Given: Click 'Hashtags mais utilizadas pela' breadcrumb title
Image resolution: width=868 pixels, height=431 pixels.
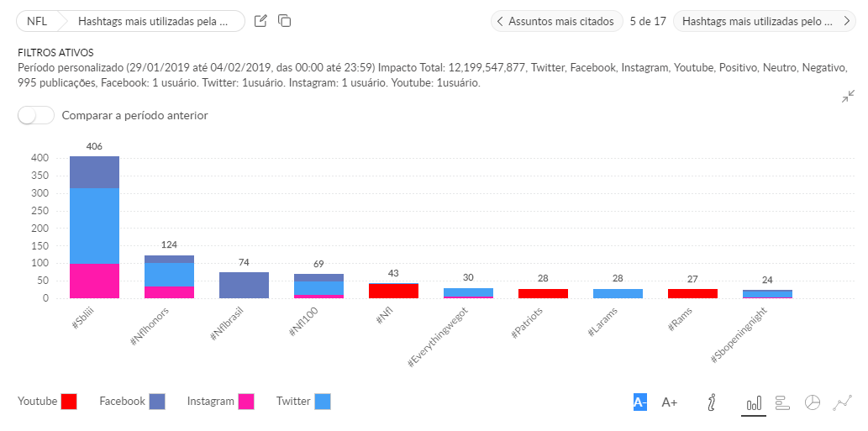Looking at the screenshot, I should point(153,21).
